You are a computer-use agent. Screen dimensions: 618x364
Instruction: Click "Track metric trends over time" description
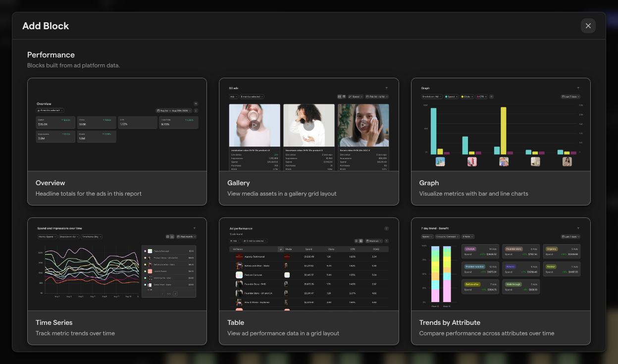pyautogui.click(x=75, y=333)
